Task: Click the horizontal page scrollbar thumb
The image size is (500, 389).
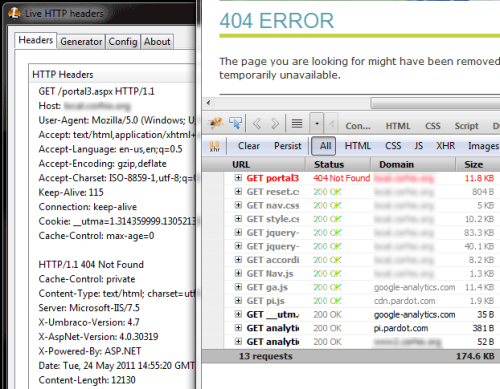Action: click(435, 103)
